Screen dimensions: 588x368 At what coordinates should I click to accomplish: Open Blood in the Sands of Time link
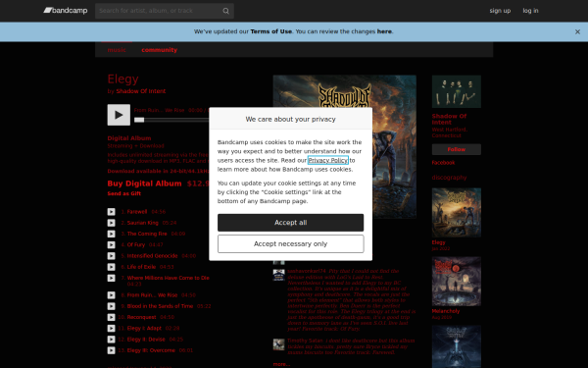(x=160, y=306)
